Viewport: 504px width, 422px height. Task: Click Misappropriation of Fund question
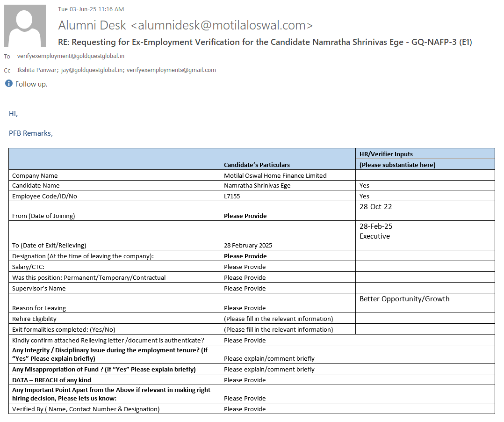click(104, 369)
